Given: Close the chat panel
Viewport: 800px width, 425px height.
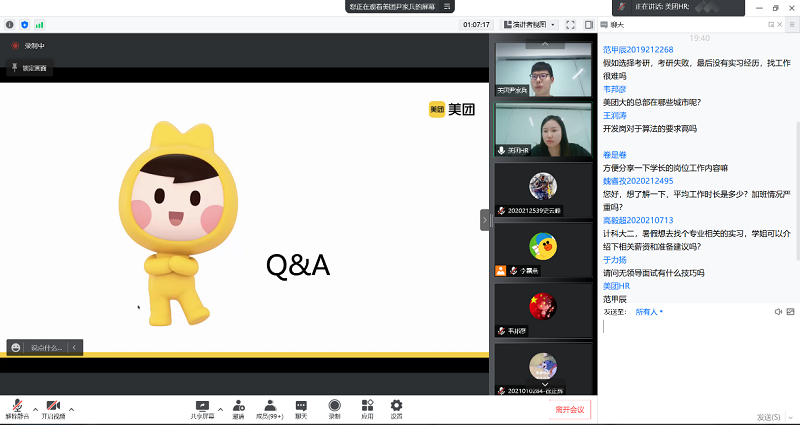Looking at the screenshot, I should tap(780, 24).
